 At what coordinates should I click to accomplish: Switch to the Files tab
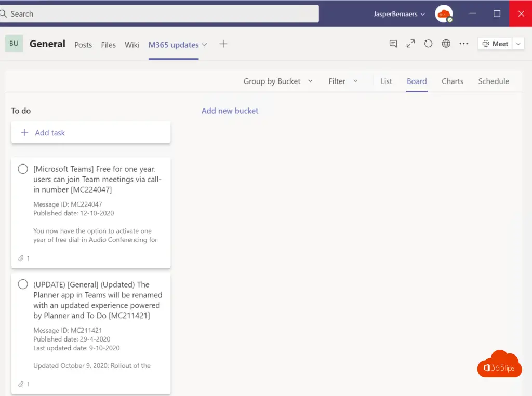(108, 45)
